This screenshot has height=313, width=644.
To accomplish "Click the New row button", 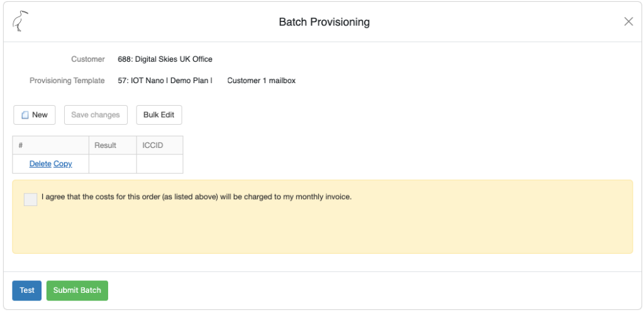I will coord(35,115).
